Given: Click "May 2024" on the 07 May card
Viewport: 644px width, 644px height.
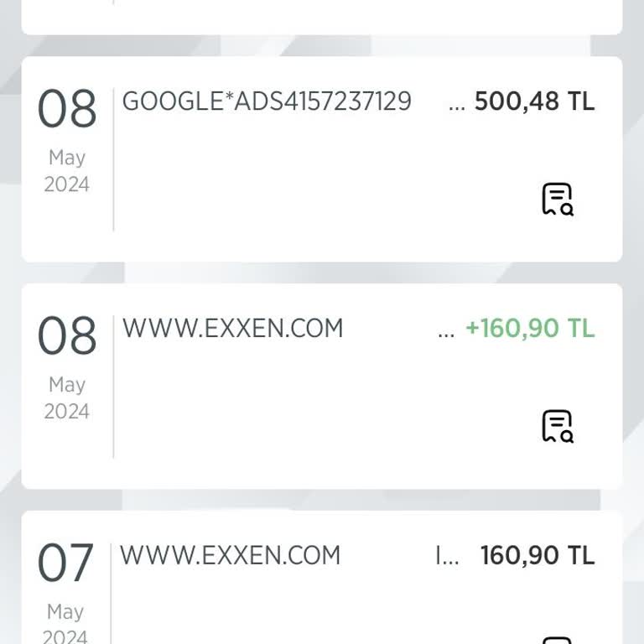Looking at the screenshot, I should (x=66, y=624).
